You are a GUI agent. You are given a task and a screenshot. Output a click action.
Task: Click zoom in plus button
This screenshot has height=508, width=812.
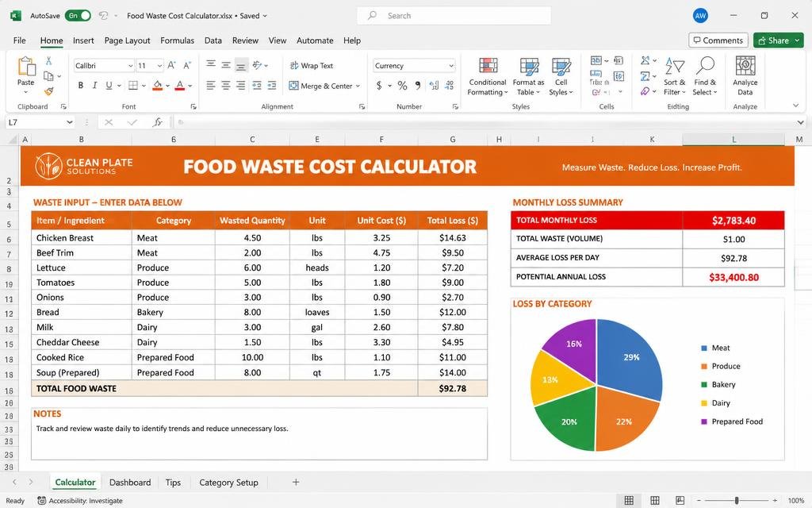coord(775,501)
